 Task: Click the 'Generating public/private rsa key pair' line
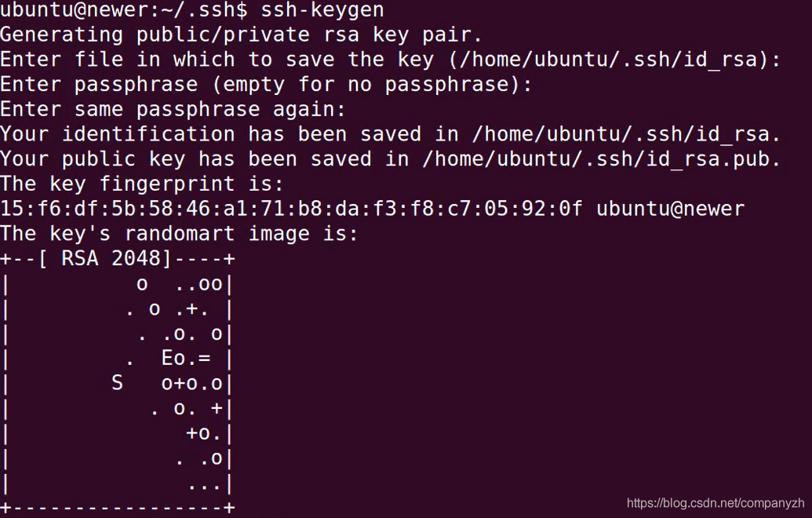click(241, 35)
